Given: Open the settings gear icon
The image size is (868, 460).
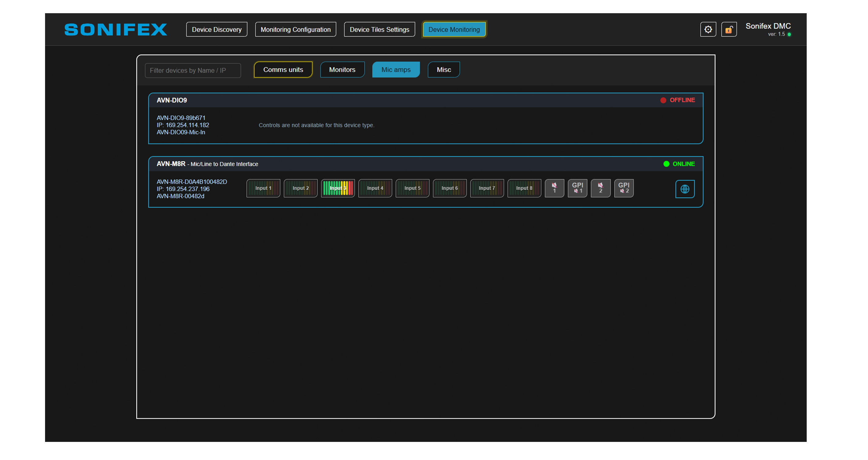Looking at the screenshot, I should (x=708, y=29).
